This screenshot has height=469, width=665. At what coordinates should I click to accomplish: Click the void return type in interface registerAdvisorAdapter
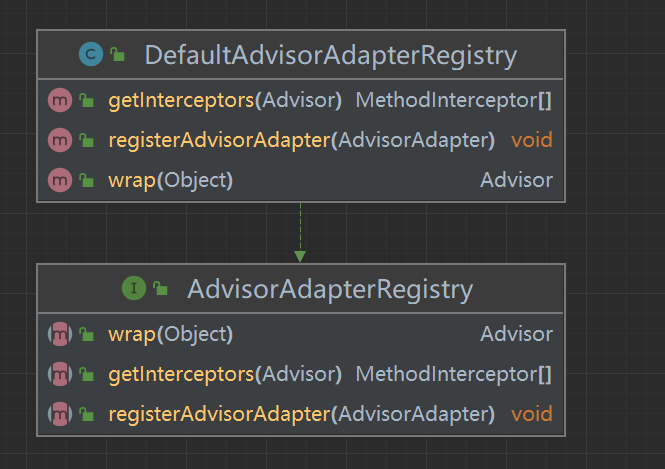532,414
